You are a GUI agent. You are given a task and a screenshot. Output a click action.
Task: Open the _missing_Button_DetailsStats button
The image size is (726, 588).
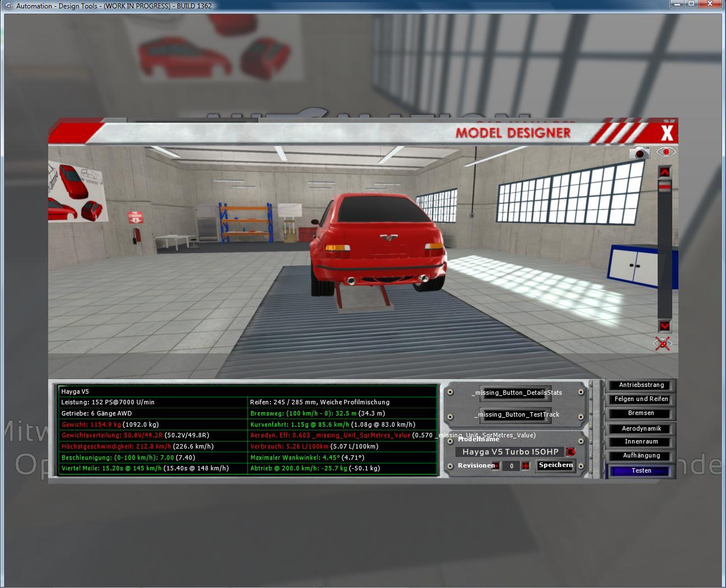point(516,393)
